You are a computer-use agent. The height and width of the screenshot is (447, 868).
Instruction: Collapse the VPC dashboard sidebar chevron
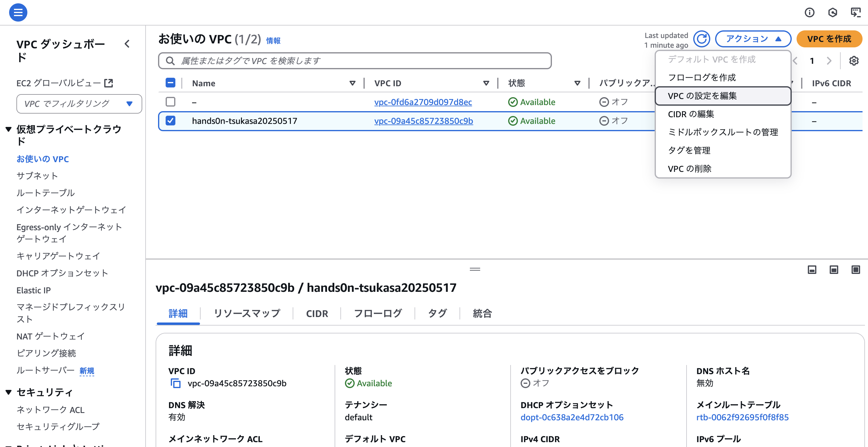click(x=127, y=44)
